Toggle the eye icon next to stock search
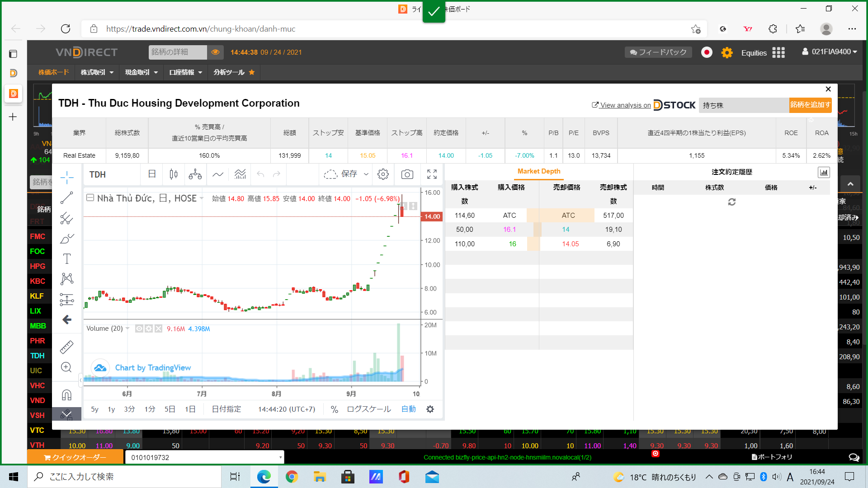The height and width of the screenshot is (488, 868). coord(216,52)
